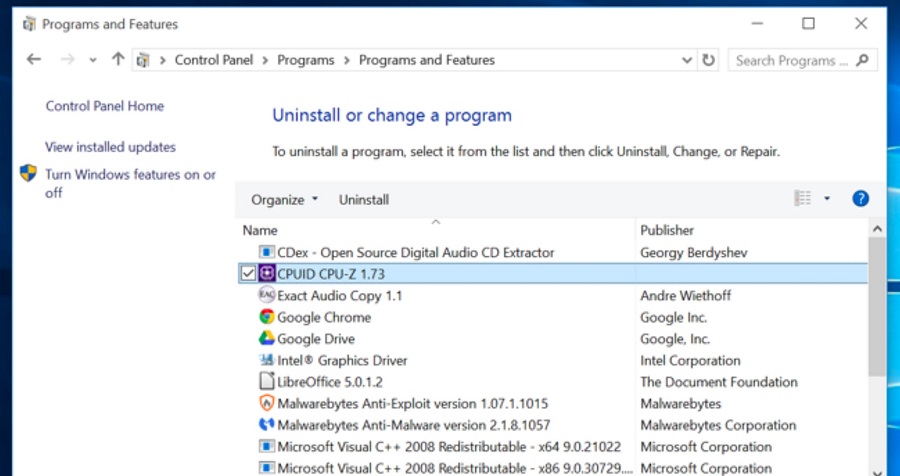Screen dimensions: 900x476
Task: Click the Intel Graphics Driver icon
Action: [x=267, y=360]
